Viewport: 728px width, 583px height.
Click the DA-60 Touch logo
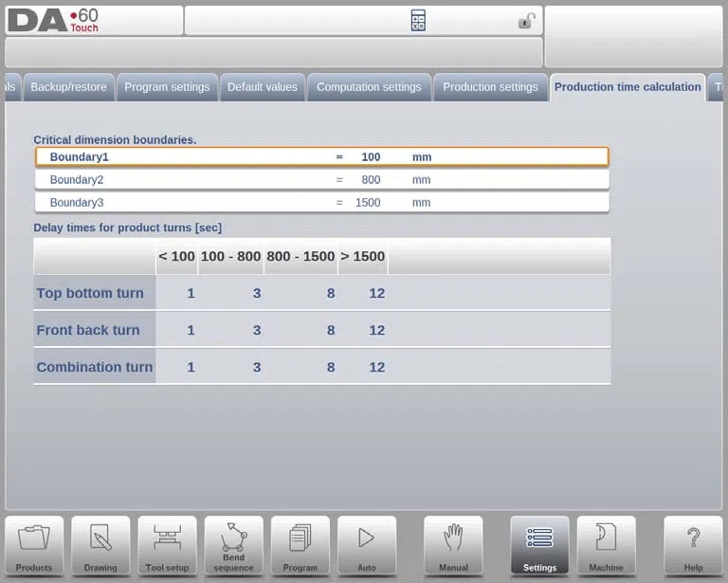53,21
